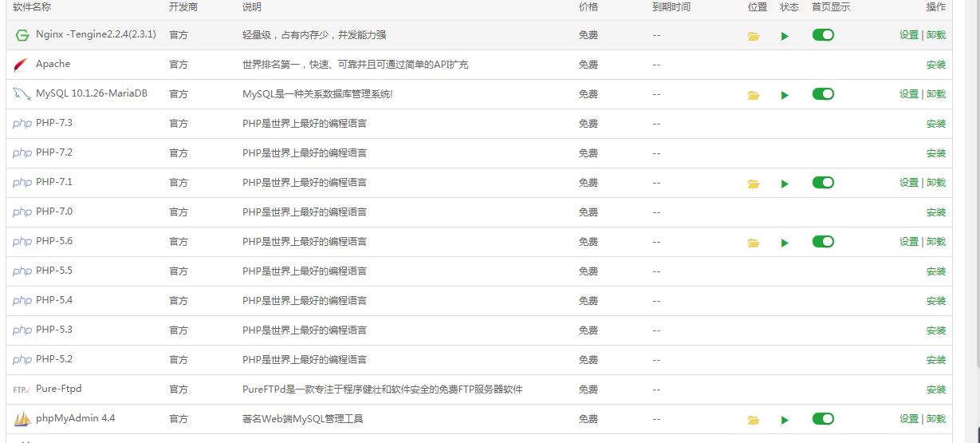Open 设置 for PHP-7.1
This screenshot has height=443, width=980.
coord(909,183)
